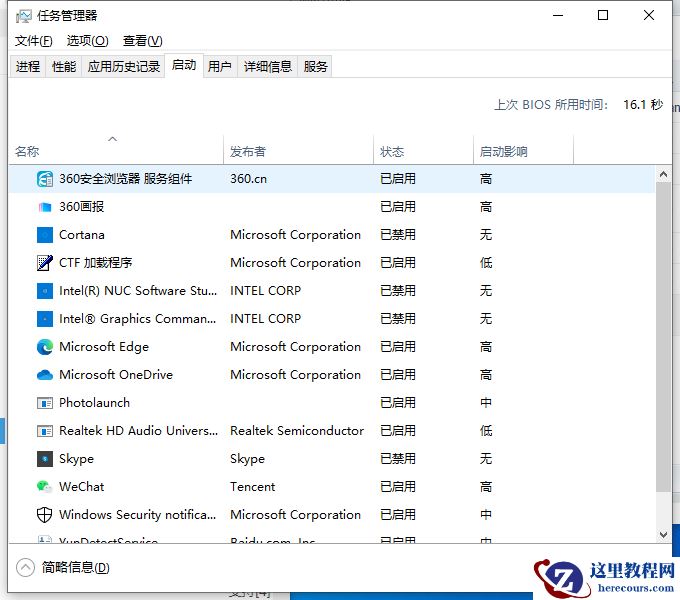
Task: Click the 简略信息(D) label
Action: click(x=75, y=567)
